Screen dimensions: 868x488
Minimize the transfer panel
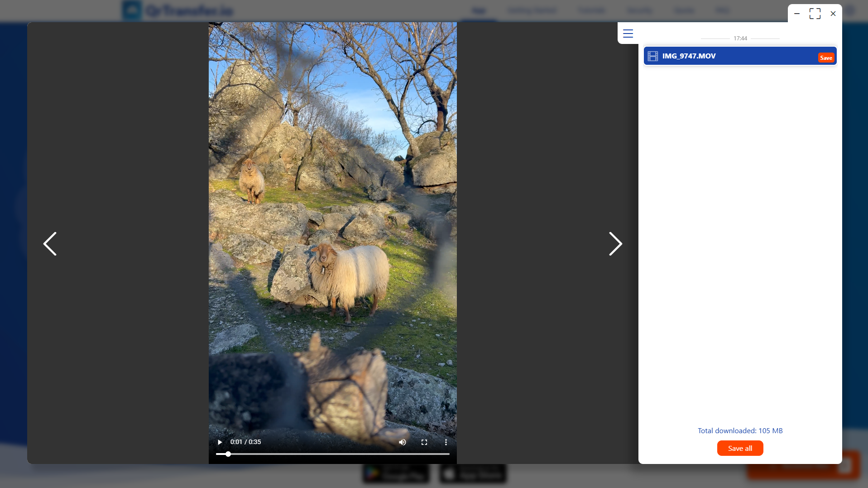pyautogui.click(x=797, y=14)
